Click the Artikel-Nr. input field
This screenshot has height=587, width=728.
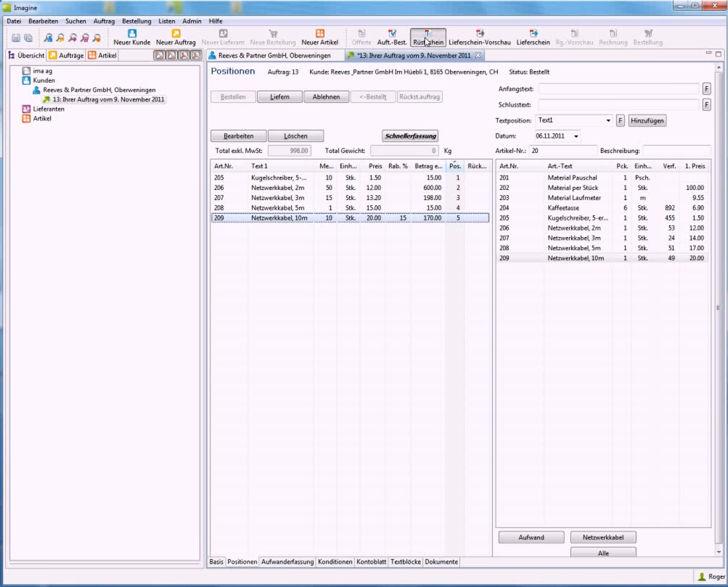pyautogui.click(x=563, y=151)
